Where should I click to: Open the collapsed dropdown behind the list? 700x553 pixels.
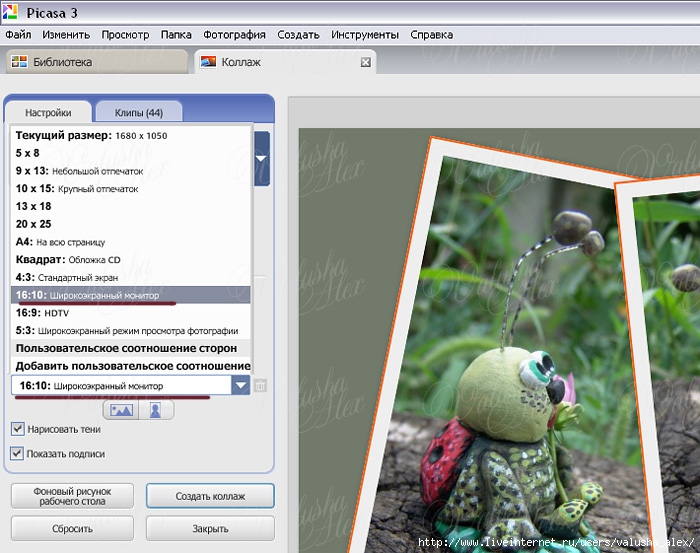tap(262, 158)
